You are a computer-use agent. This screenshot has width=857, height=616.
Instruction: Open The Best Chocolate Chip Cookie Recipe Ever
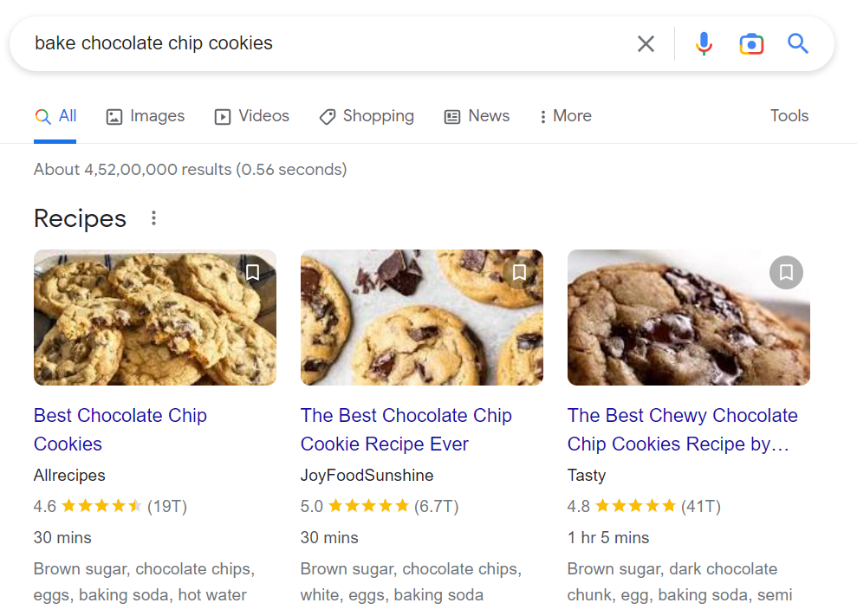(406, 430)
